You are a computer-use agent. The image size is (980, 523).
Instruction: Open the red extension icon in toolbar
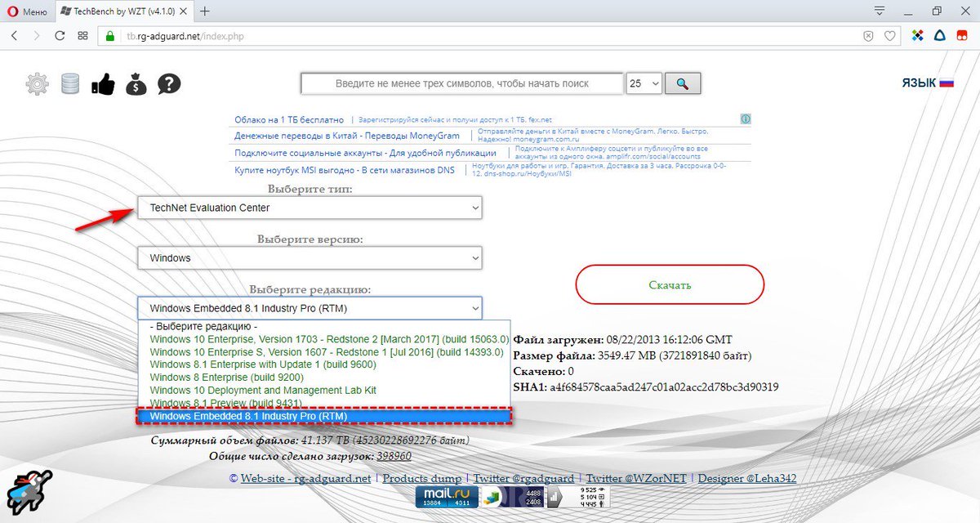tap(962, 36)
